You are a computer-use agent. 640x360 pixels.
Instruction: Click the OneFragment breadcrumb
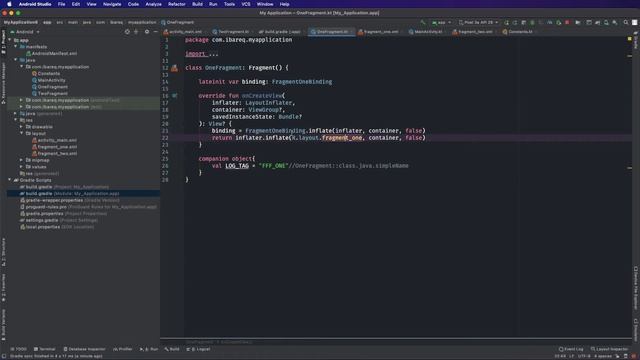(178, 22)
